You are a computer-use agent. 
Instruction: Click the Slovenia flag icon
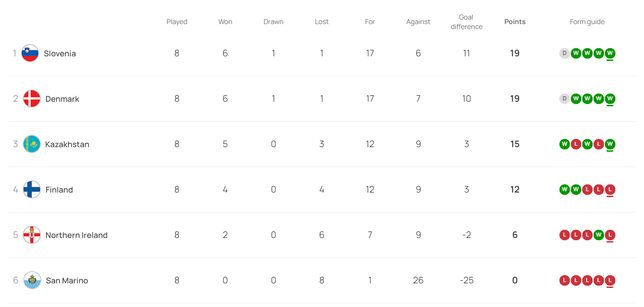pos(30,53)
